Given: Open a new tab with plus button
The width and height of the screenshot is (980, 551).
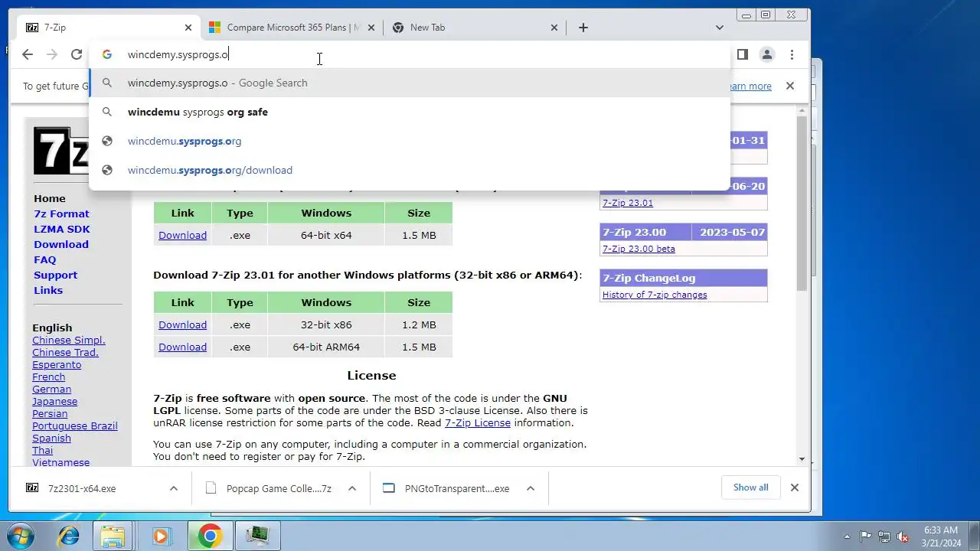Looking at the screenshot, I should coord(583,28).
